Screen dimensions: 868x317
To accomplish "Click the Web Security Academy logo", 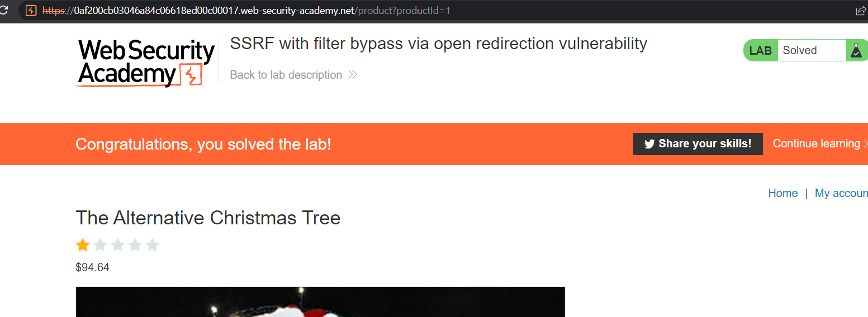I will point(146,63).
